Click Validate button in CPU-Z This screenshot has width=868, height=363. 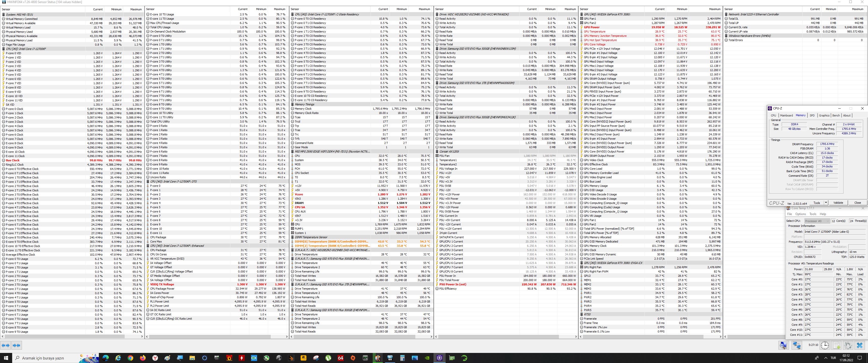838,203
